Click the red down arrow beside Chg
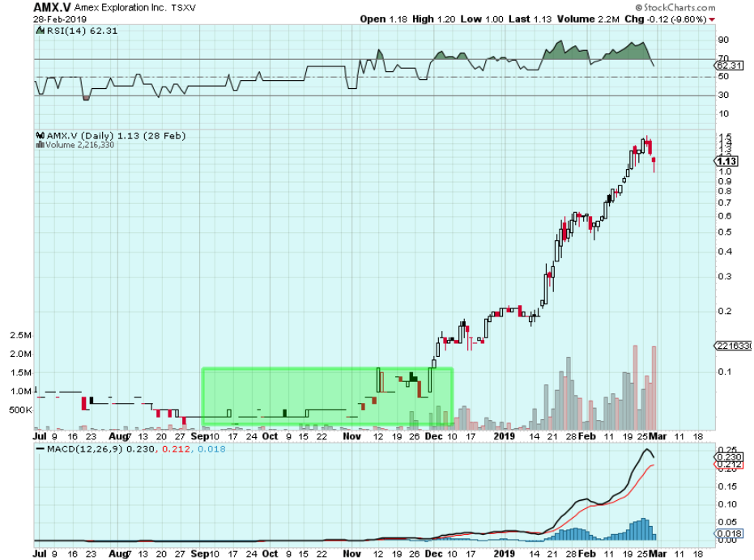 [712, 19]
